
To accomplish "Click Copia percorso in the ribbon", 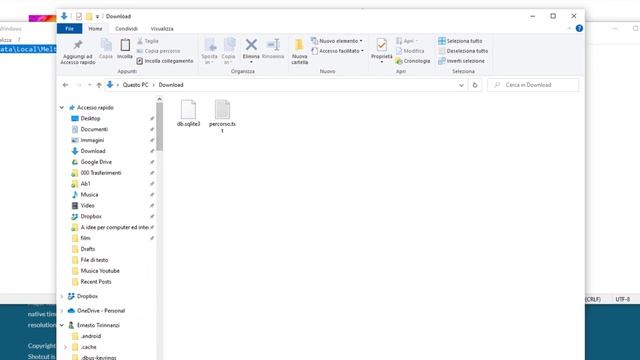I will 158,51.
